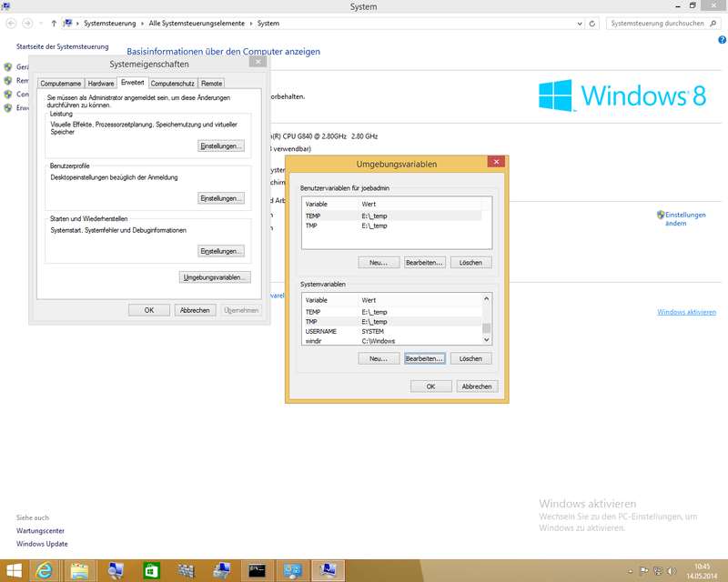
Task: Click Bearbeiten under Systemvariablen
Action: 424,358
